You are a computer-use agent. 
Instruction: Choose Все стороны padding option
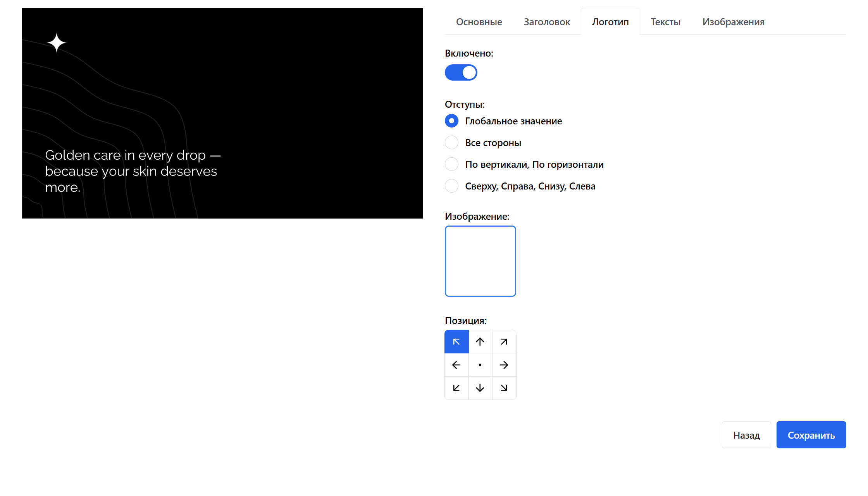point(452,143)
